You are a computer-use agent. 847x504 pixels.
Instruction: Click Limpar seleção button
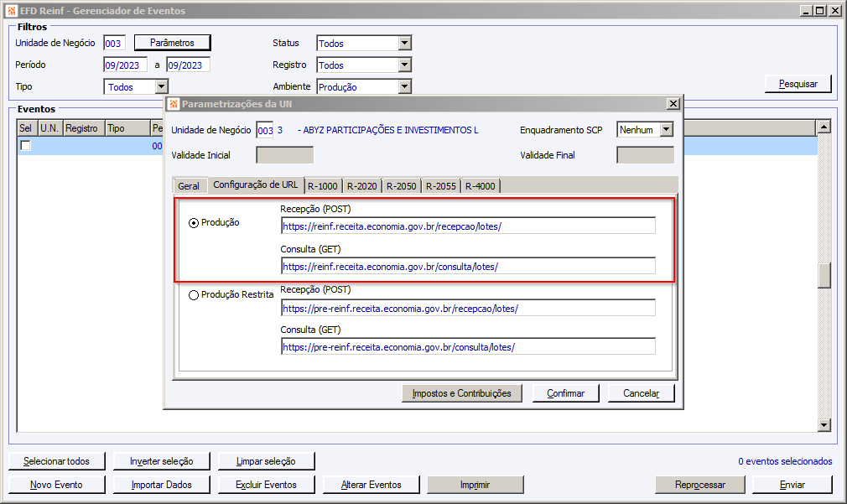click(x=267, y=461)
